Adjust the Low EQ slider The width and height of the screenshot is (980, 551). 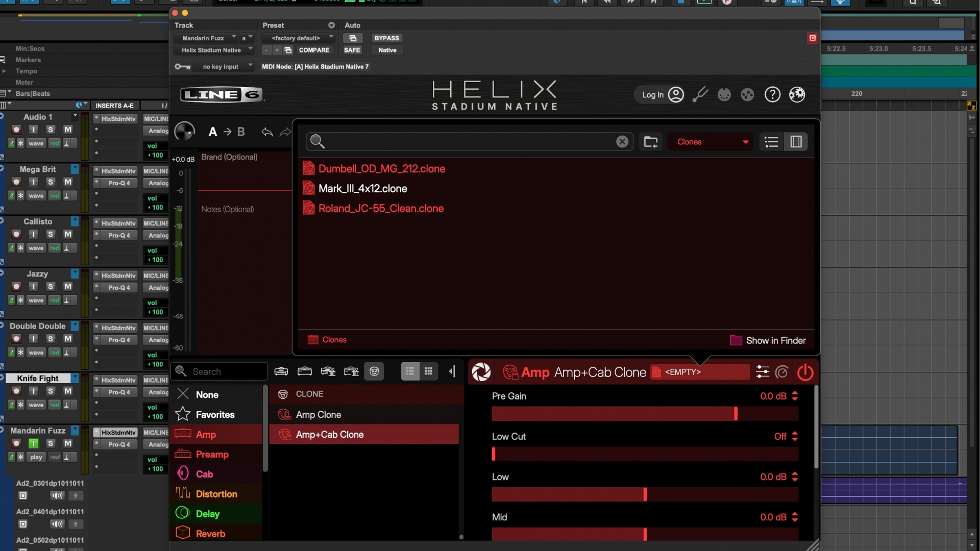pyautogui.click(x=645, y=494)
